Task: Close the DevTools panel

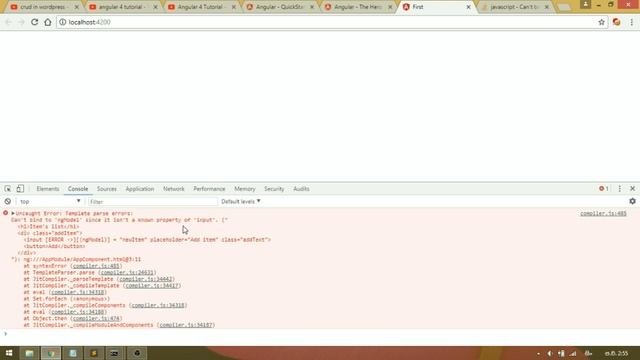Action: [632, 189]
